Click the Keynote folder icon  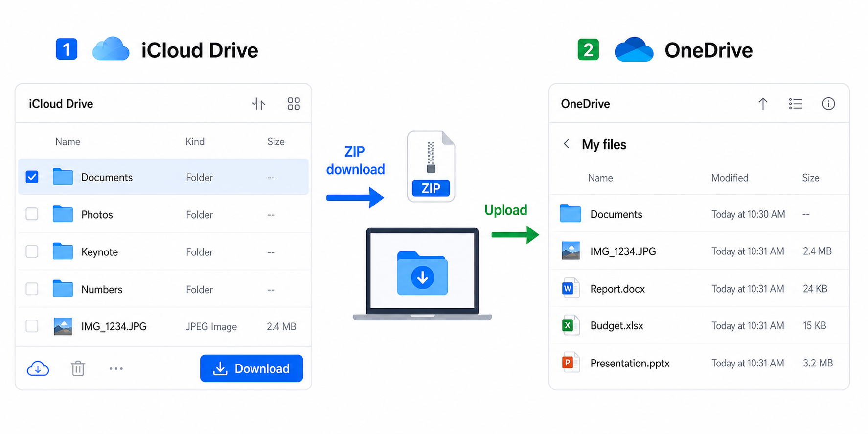click(x=63, y=251)
